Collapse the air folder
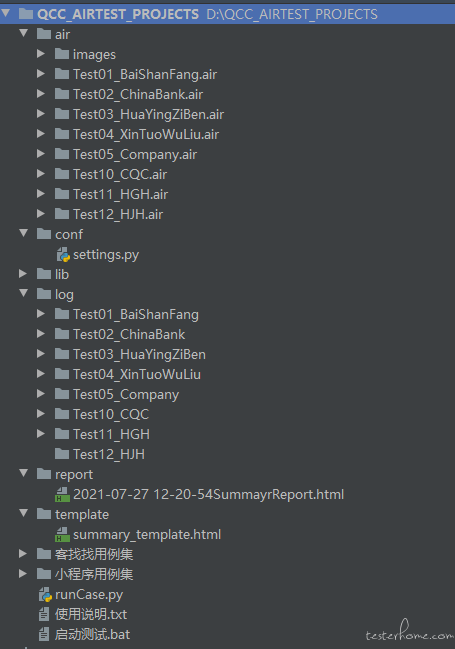455x649 pixels. click(24, 33)
